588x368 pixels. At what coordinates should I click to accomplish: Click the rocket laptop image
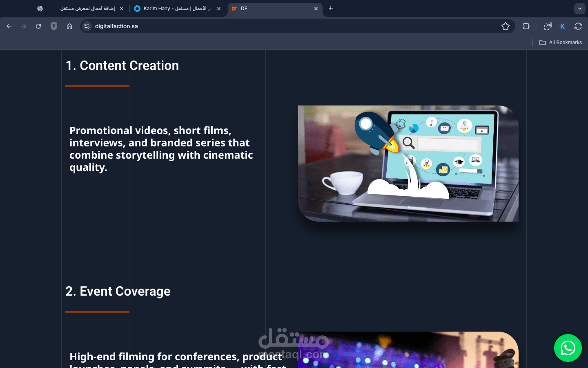[408, 164]
